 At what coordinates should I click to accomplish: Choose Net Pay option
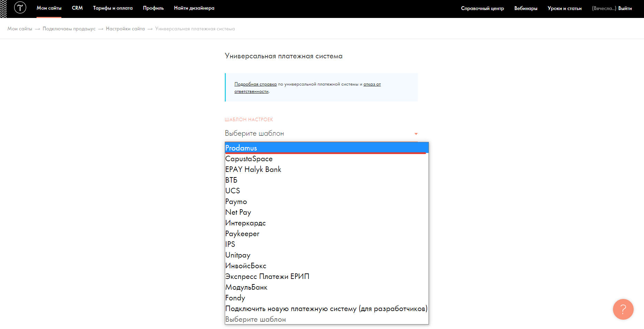coord(327,212)
